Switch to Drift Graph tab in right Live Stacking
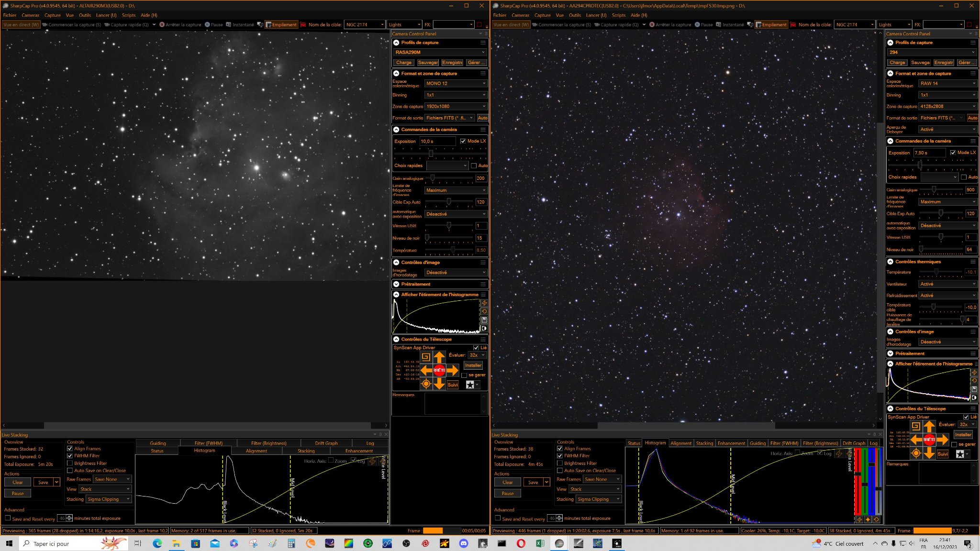The height and width of the screenshot is (551, 980). click(854, 443)
